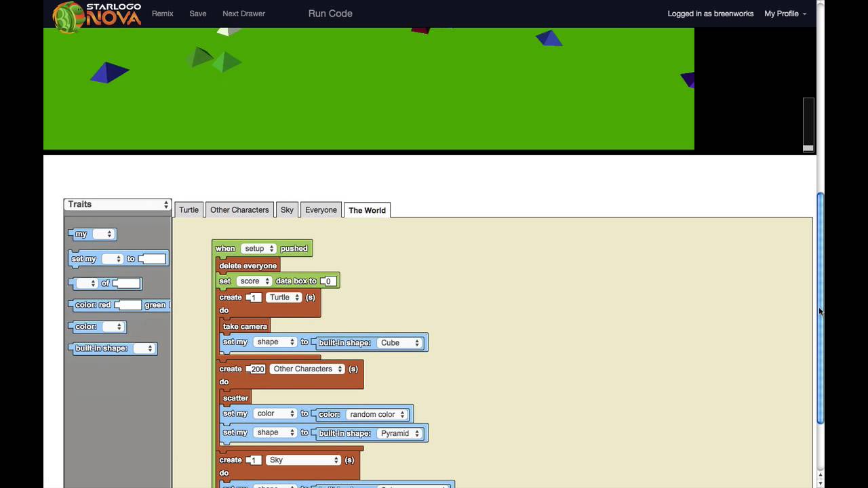Click Run Code in the top bar
Viewport: 868px width, 488px height.
330,14
